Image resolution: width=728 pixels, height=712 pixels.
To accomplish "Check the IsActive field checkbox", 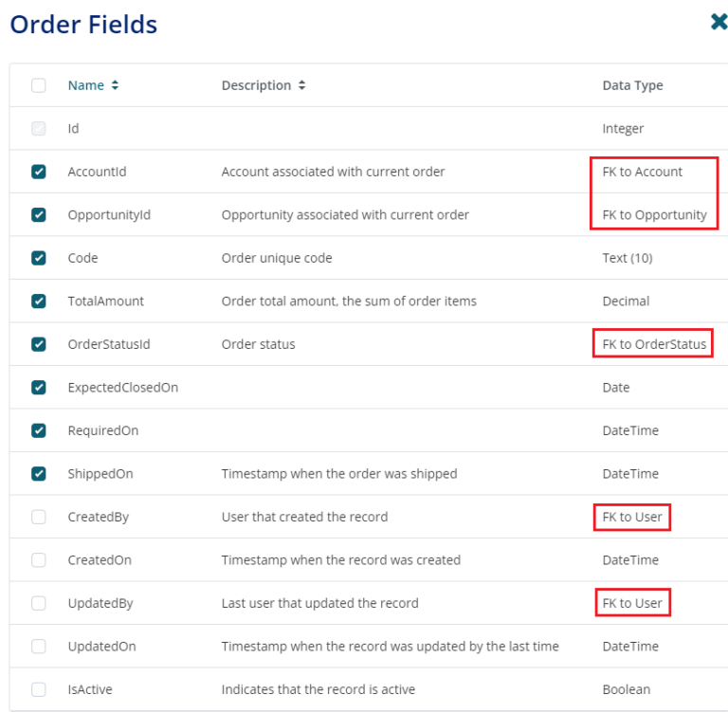I will click(39, 689).
